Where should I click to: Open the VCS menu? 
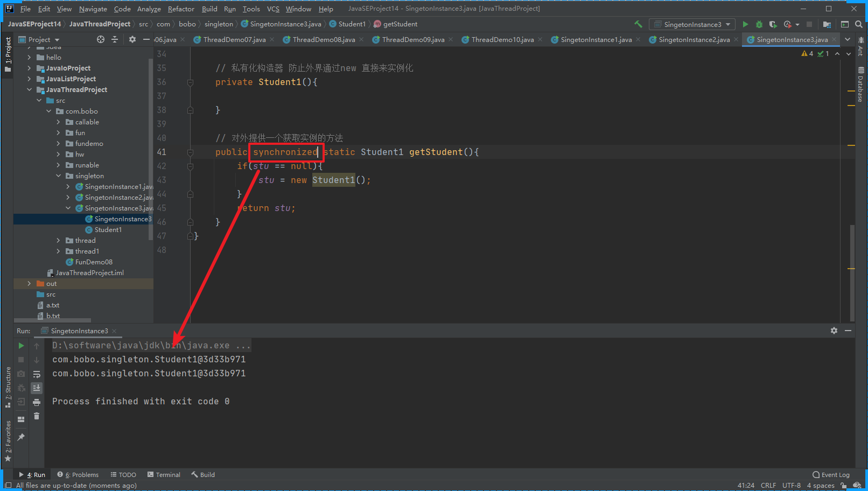pyautogui.click(x=273, y=9)
